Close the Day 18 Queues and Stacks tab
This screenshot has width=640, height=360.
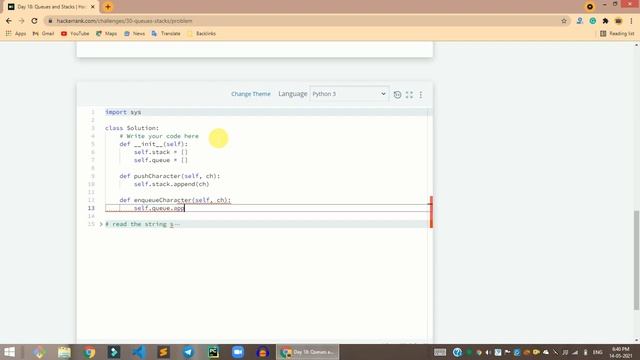coord(93,7)
